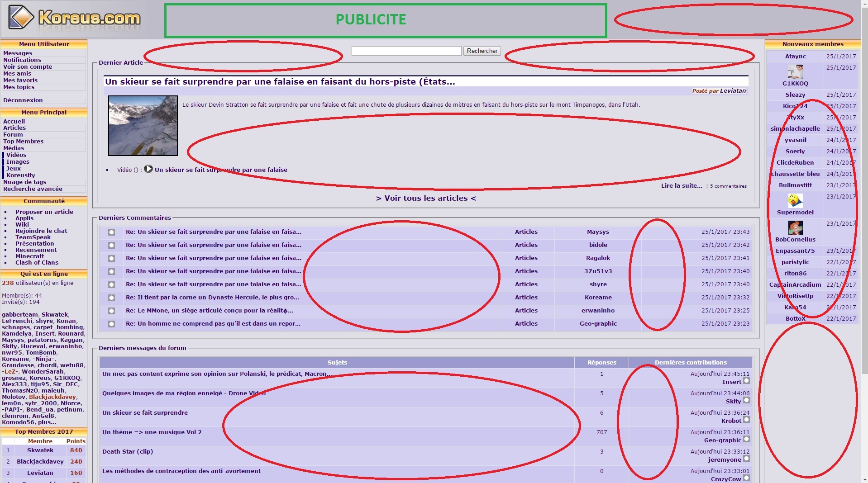This screenshot has height=483, width=868.
Task: Expand the online users list with "plus..."
Action: tap(47, 422)
